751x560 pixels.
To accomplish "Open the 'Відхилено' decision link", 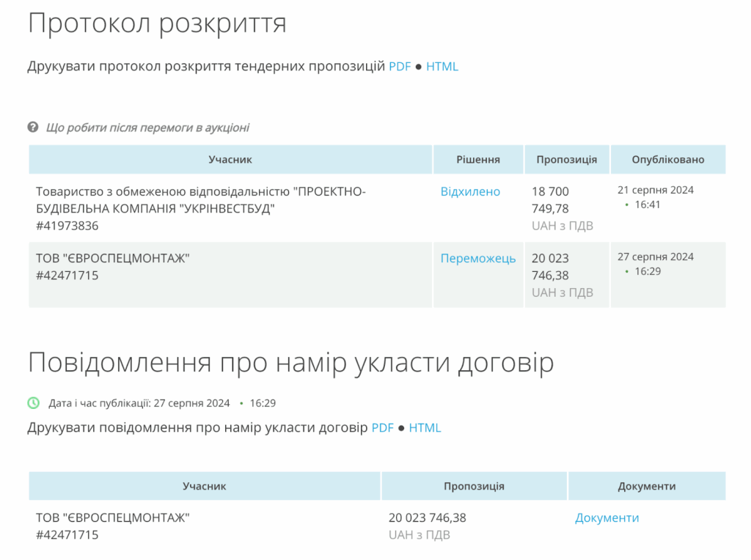I will coord(470,191).
